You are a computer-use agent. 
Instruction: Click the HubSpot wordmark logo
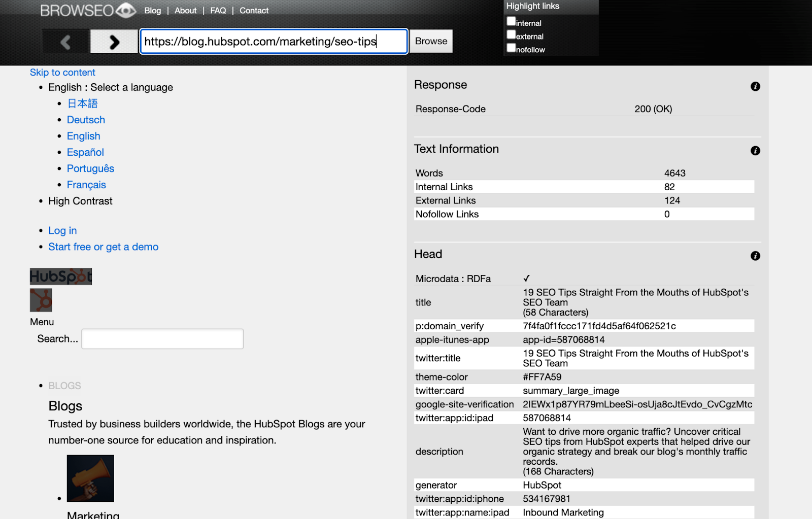click(61, 276)
